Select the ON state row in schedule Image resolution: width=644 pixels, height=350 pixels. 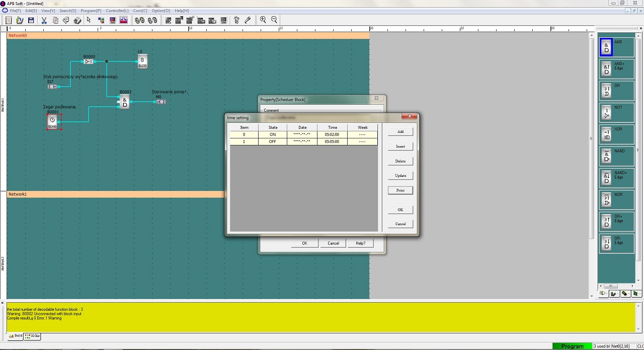point(304,134)
